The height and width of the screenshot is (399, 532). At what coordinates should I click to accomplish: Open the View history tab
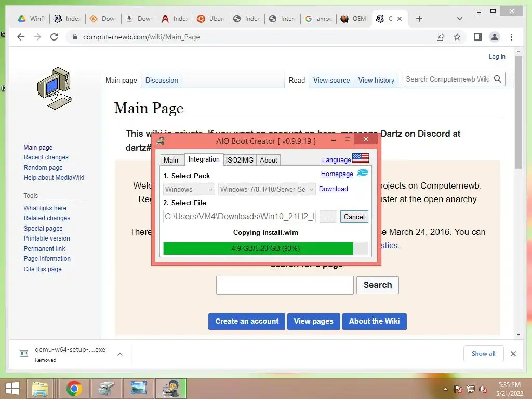[x=376, y=80]
